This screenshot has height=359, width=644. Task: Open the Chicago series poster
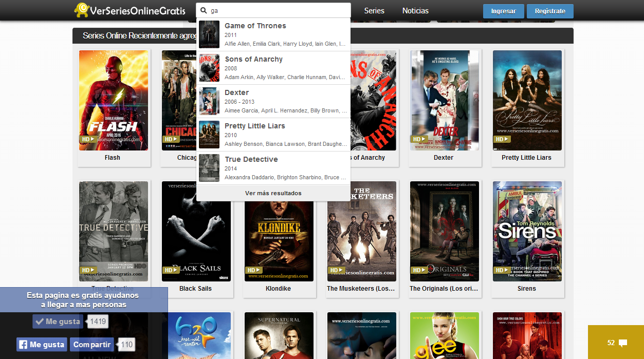coord(179,100)
